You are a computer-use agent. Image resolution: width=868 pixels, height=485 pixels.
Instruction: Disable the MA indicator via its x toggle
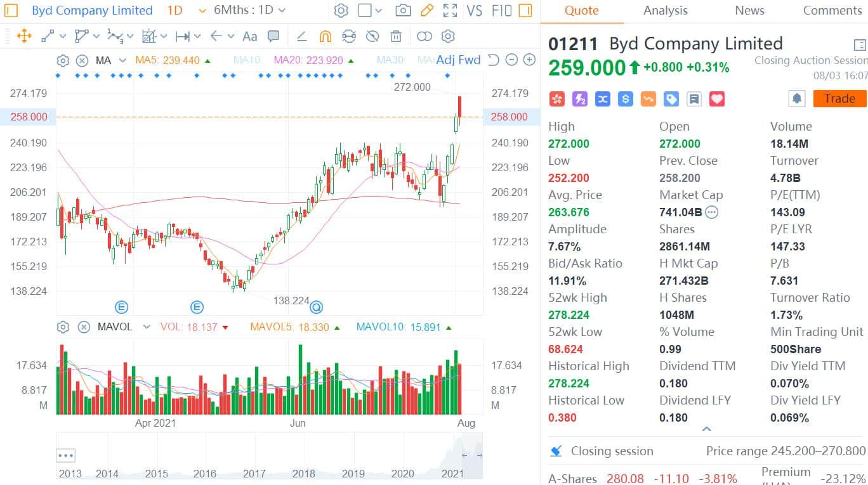(82, 60)
